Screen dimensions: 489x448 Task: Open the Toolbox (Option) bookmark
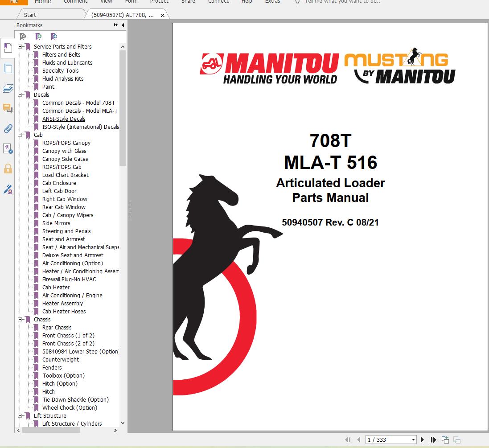(64, 376)
